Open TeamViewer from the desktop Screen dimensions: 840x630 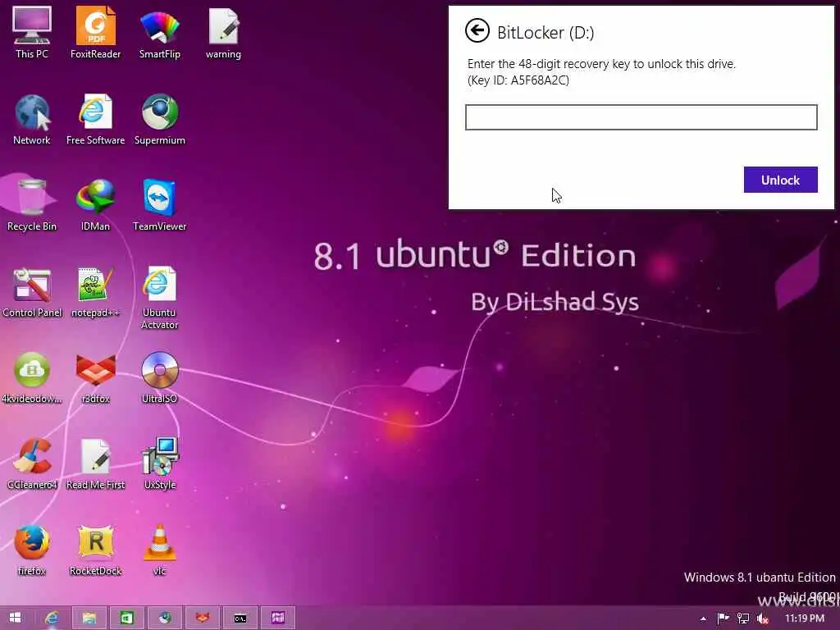click(160, 205)
